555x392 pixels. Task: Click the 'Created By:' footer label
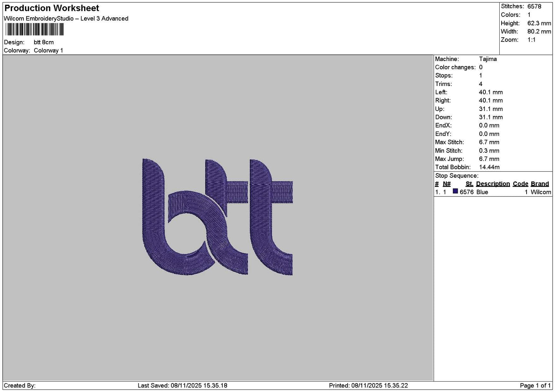coord(20,385)
